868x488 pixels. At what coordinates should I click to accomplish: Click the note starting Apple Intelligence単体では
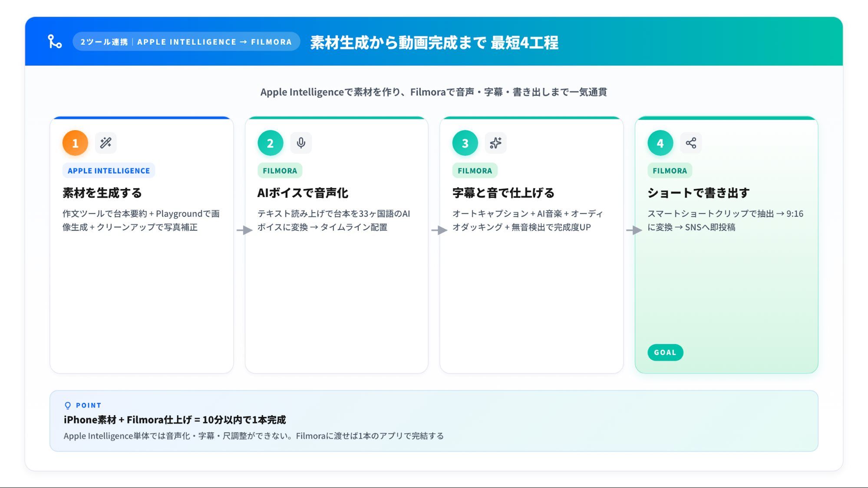coord(254,436)
